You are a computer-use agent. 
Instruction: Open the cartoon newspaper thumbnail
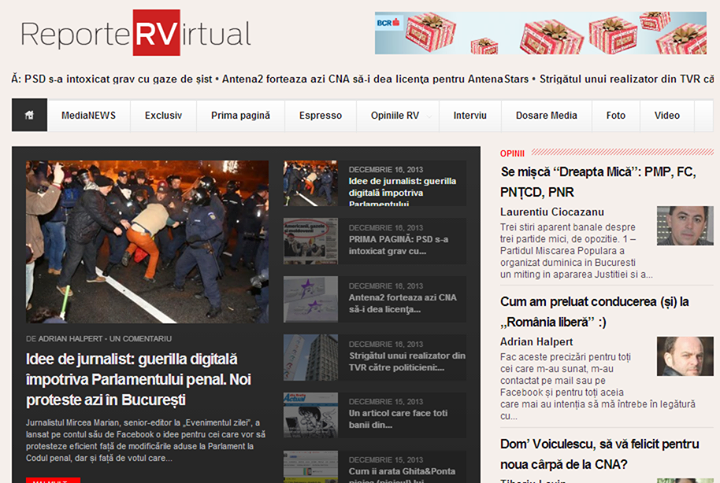[x=310, y=415]
